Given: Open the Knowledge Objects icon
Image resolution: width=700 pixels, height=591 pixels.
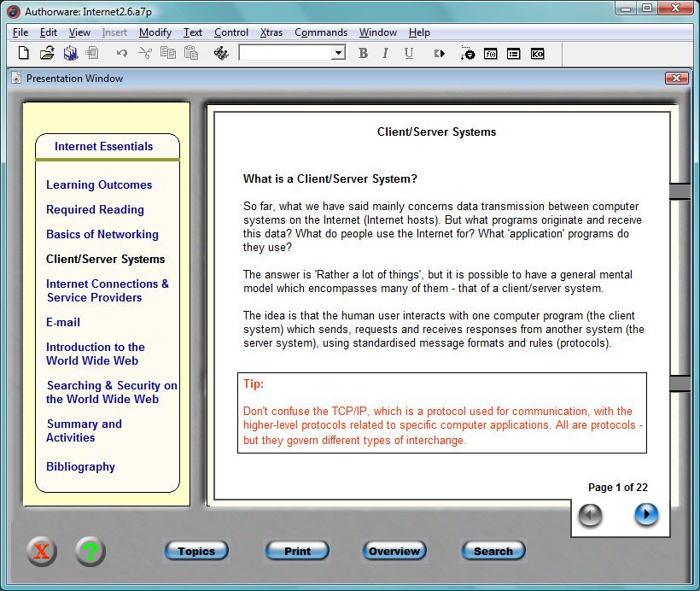Looking at the screenshot, I should coord(537,54).
